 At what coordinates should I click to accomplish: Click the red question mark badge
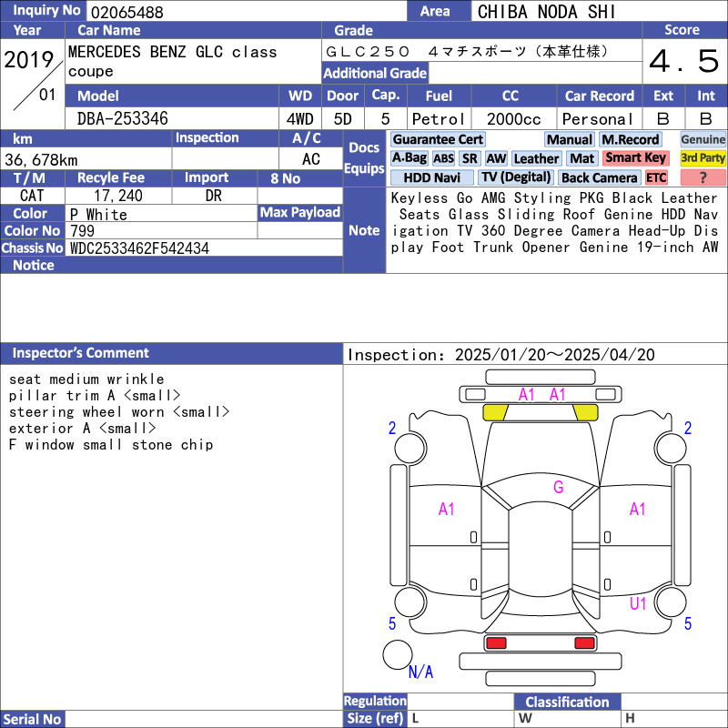point(703,178)
